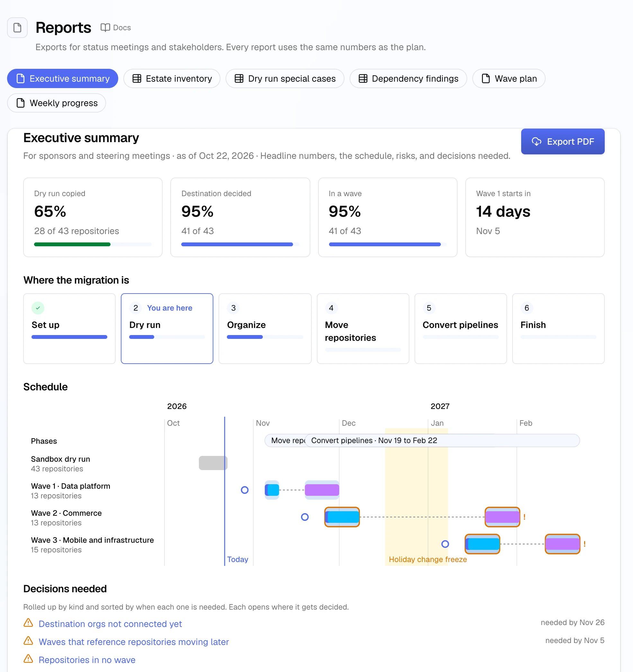Click the Dry run copied progress bar
The width and height of the screenshot is (633, 672).
pyautogui.click(x=93, y=244)
